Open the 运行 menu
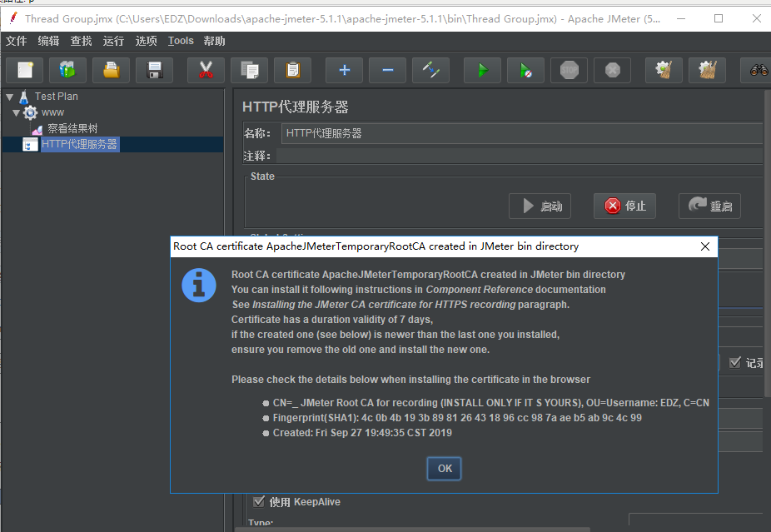Viewport: 771px width, 532px height. (113, 41)
